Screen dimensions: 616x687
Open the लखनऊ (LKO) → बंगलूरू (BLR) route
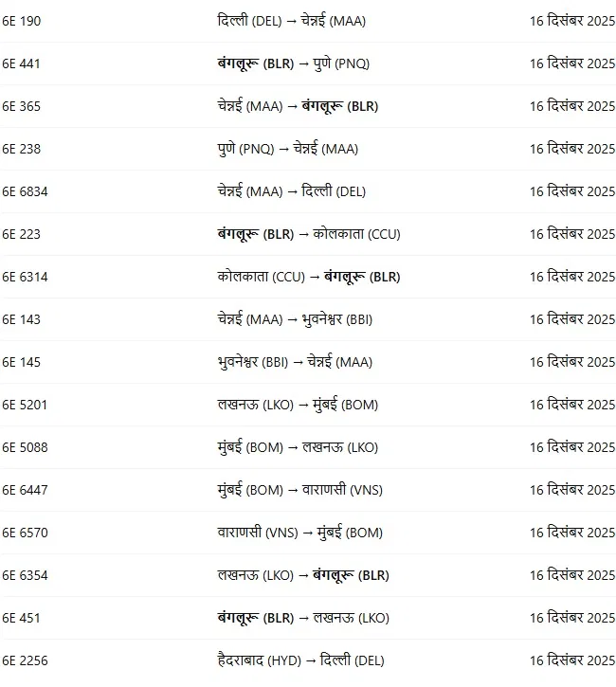coord(302,575)
